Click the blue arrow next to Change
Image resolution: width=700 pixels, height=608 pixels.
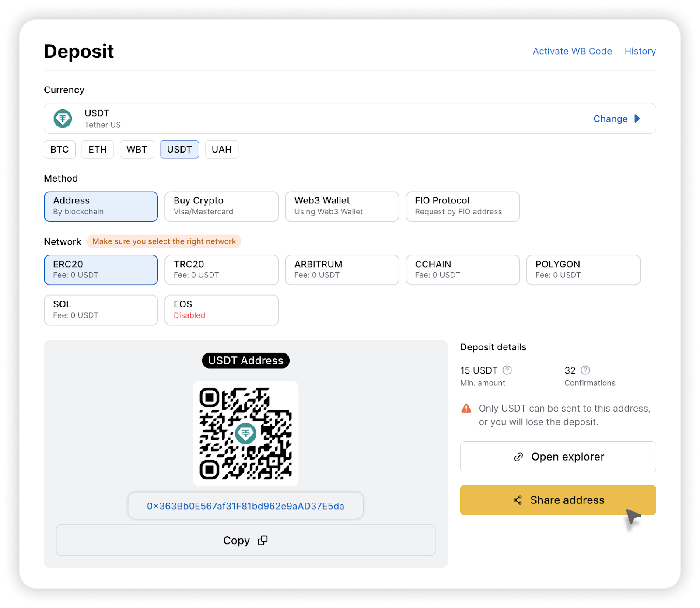637,119
